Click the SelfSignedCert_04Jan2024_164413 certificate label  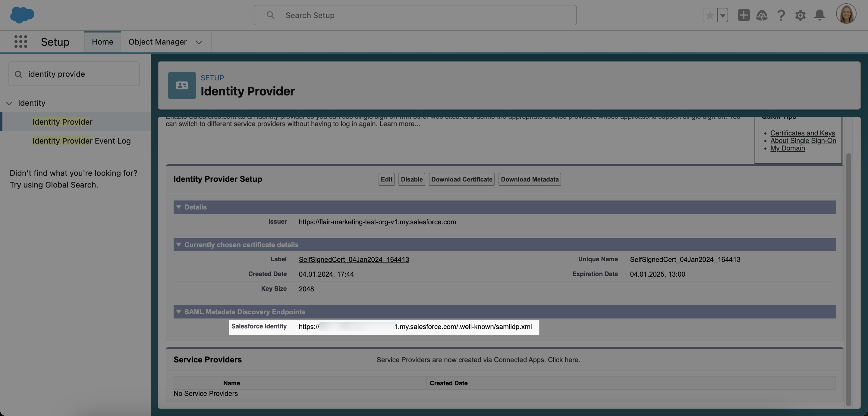[x=354, y=259]
